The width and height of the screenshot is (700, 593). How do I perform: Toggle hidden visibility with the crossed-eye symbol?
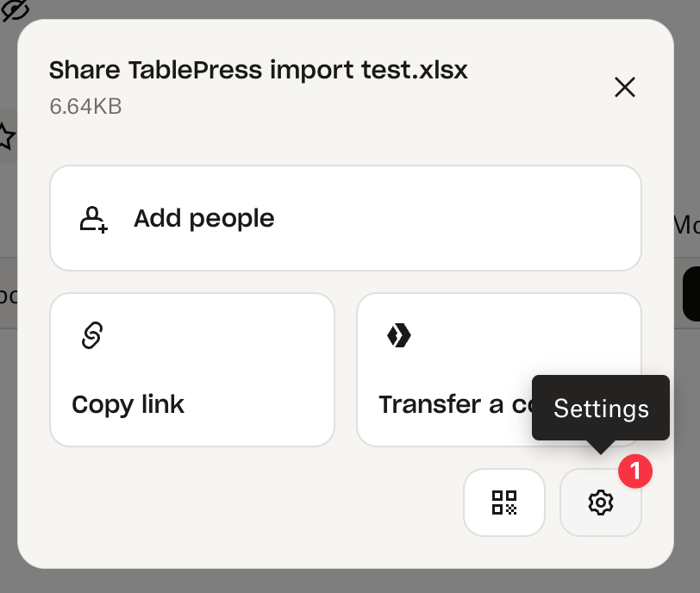[16, 11]
